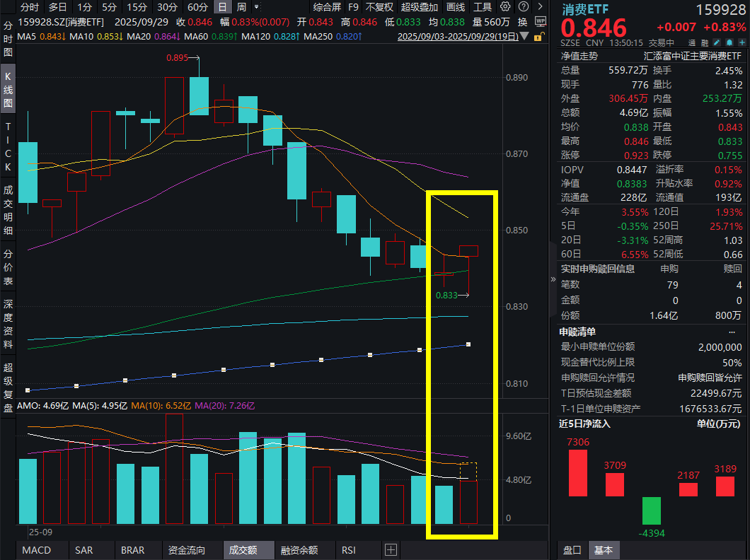
Task: Click the WP icon near the volume stats
Action: click(542, 22)
